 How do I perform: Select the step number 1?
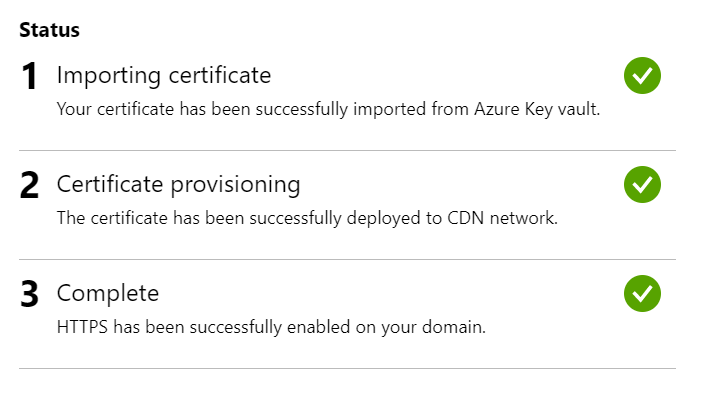tap(29, 76)
